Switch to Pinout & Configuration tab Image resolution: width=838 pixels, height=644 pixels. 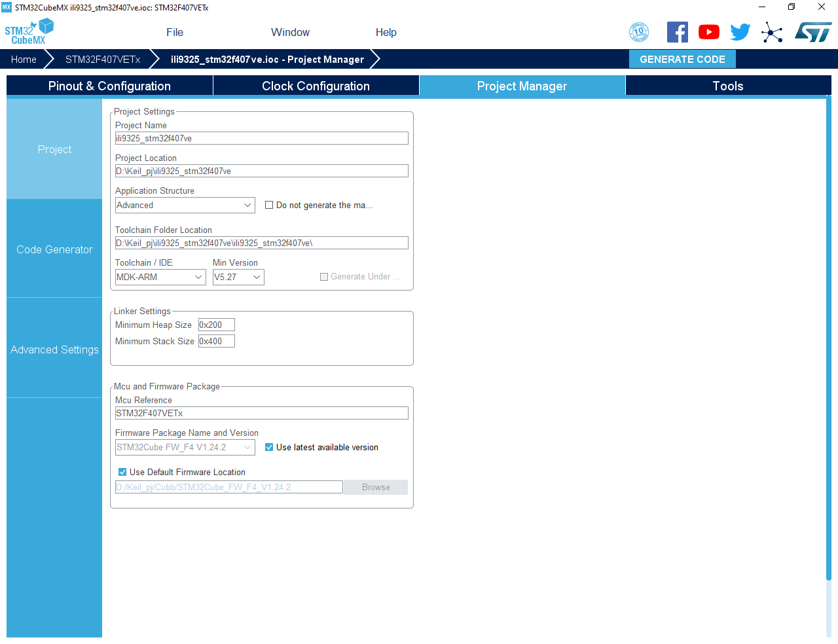pos(109,86)
